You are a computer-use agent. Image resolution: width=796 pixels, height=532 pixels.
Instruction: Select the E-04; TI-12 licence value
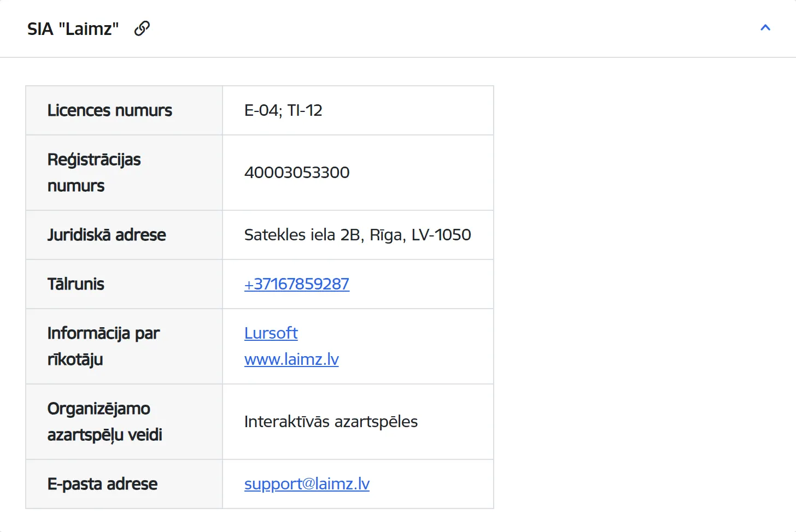(x=283, y=110)
